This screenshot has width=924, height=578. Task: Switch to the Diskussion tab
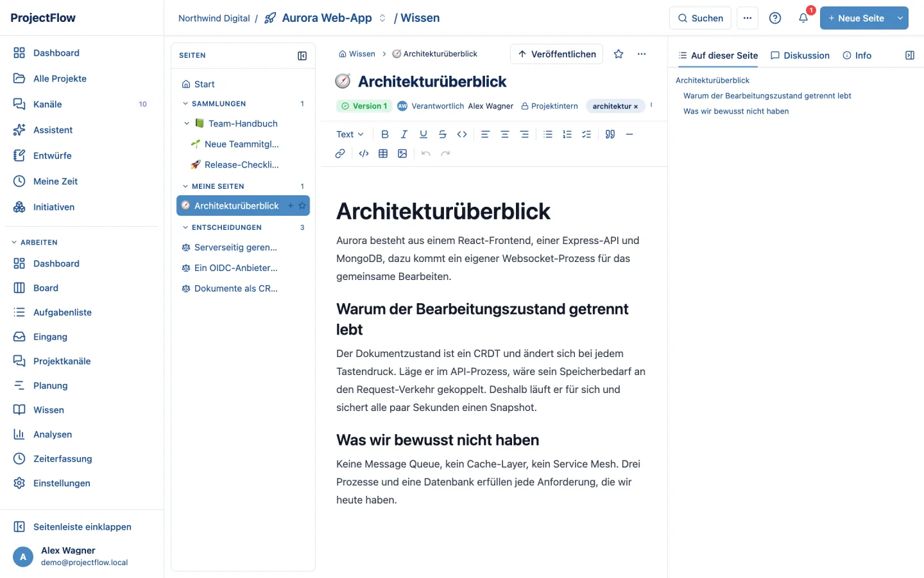800,55
